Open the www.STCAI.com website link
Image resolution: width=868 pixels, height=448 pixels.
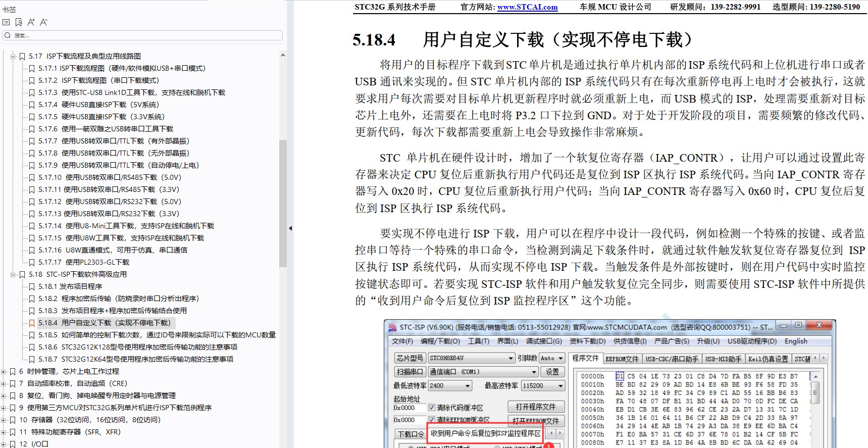pyautogui.click(x=527, y=7)
